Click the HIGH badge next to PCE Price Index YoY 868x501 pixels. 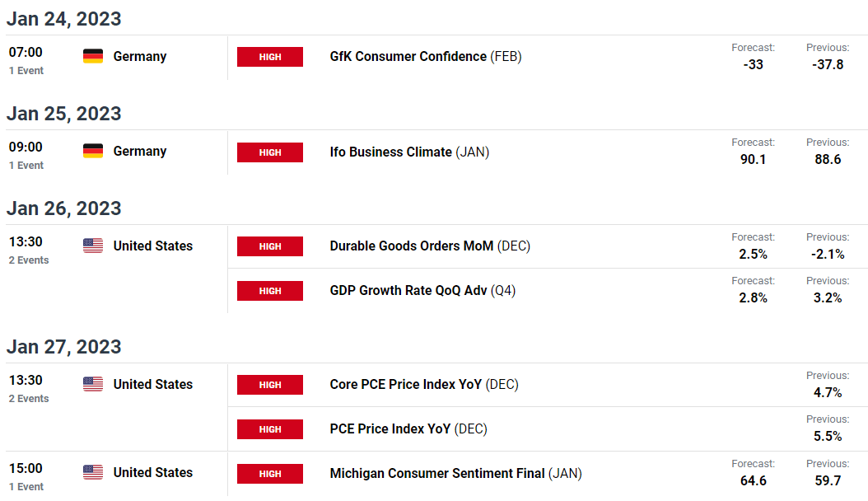pos(270,429)
